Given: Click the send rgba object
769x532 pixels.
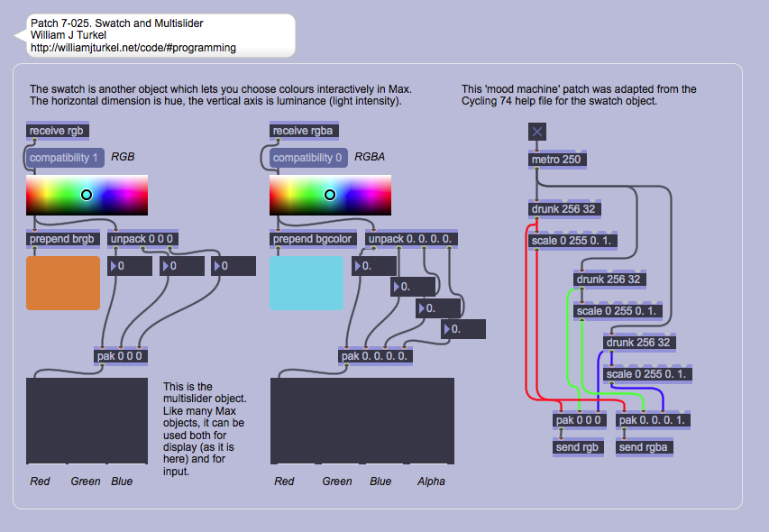Looking at the screenshot, I should click(645, 446).
